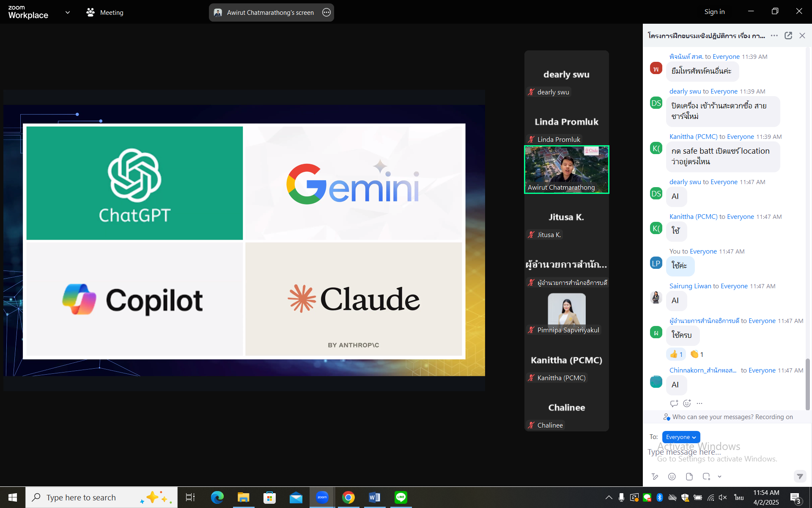
Task: Open Microsoft Word from taskbar
Action: tap(375, 497)
